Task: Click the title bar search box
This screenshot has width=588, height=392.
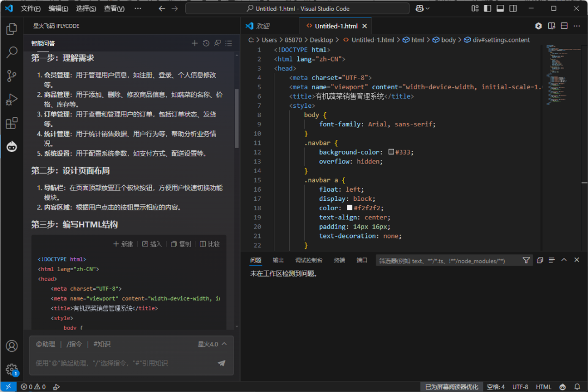Action: pos(297,8)
